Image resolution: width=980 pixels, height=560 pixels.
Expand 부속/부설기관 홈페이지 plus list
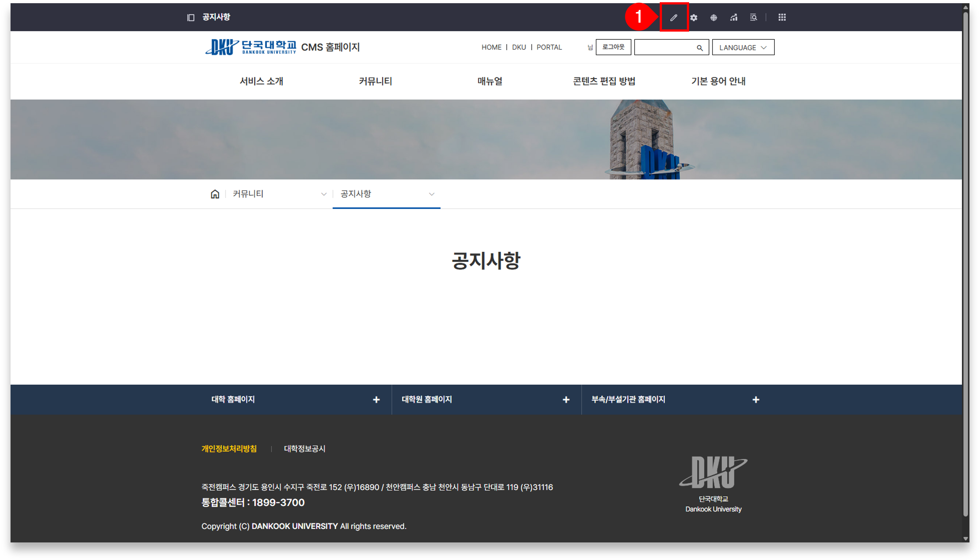pyautogui.click(x=756, y=400)
